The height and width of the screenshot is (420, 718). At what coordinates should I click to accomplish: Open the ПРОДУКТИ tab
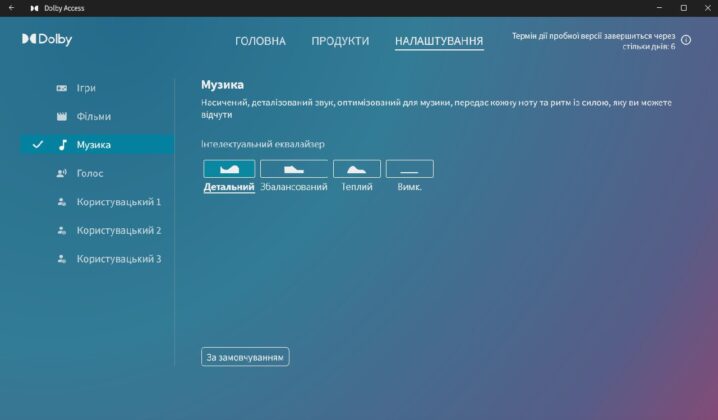340,41
